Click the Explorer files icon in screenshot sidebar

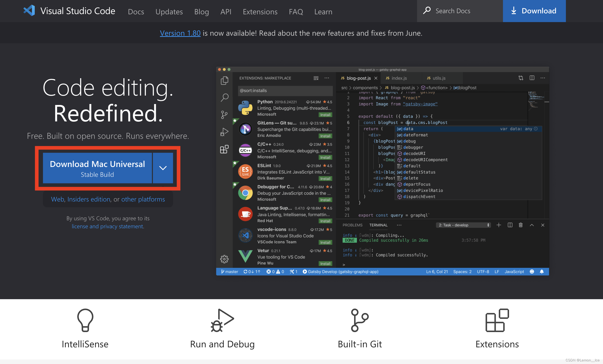tap(224, 81)
